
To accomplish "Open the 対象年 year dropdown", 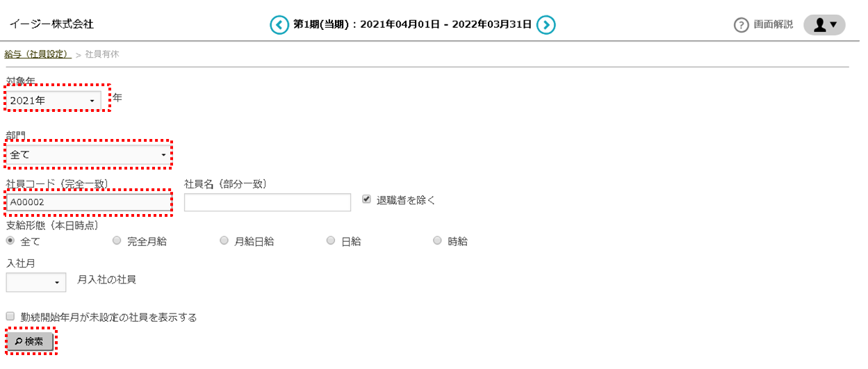I will click(54, 101).
